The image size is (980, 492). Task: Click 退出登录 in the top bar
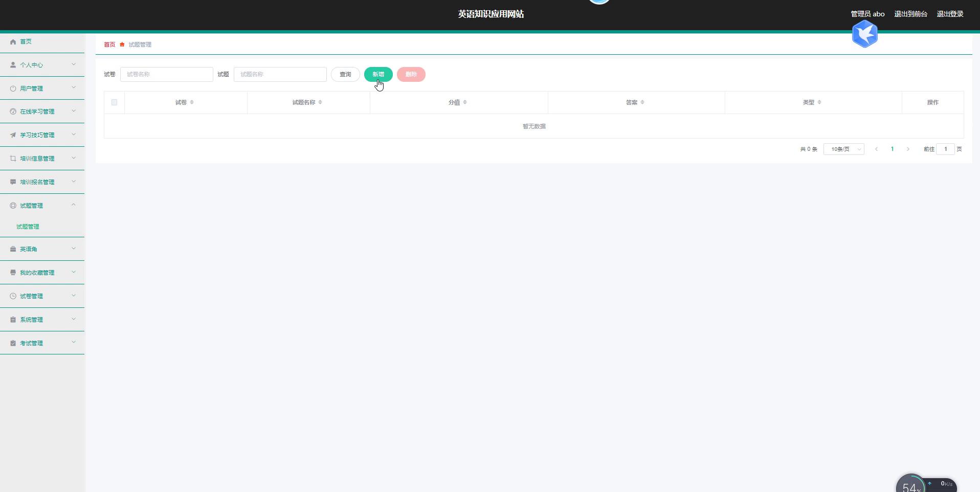tap(950, 14)
